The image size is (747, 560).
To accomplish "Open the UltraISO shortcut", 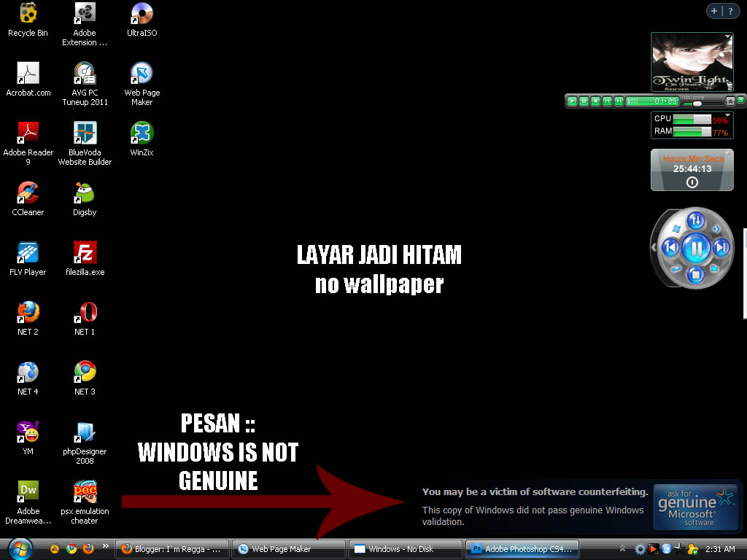I will pos(142,20).
